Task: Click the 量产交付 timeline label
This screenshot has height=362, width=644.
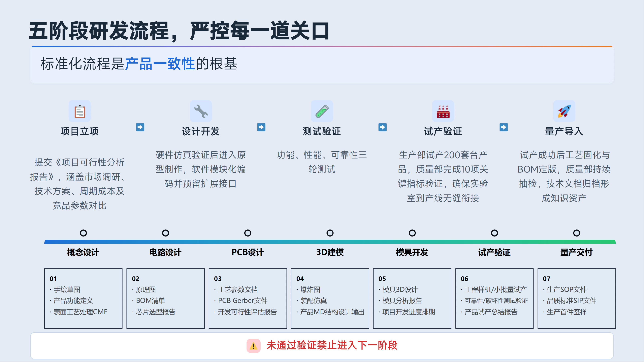Action: [577, 252]
